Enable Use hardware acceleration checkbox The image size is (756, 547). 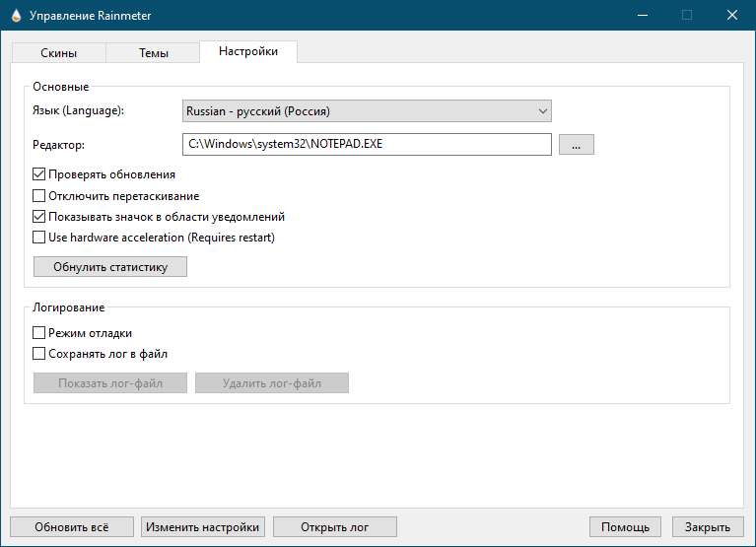tap(39, 238)
